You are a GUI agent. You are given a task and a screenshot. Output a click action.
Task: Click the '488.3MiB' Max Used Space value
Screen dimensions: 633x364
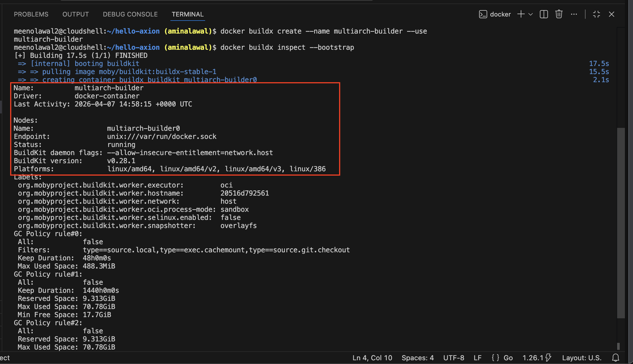[x=99, y=266]
